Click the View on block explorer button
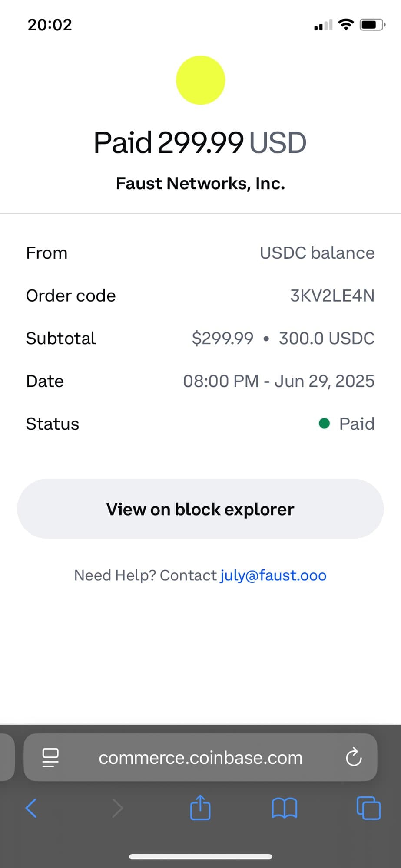Viewport: 401px width, 868px height. (x=200, y=509)
